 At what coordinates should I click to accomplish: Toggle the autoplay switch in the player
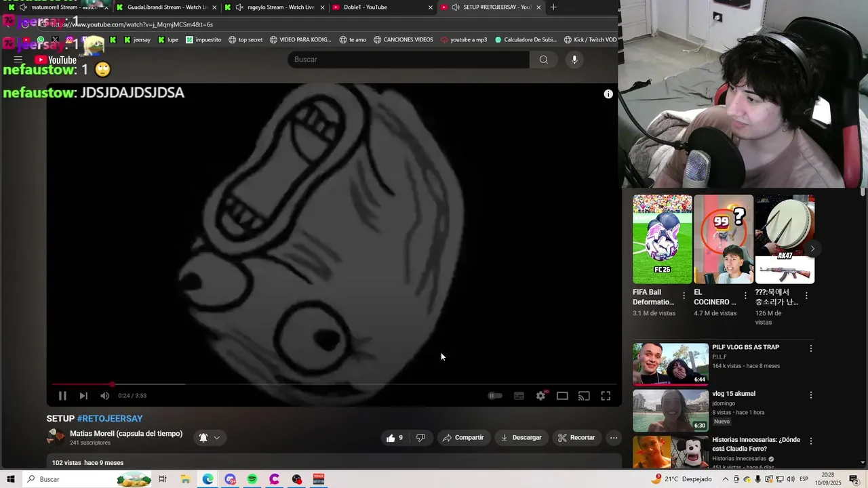pos(496,396)
